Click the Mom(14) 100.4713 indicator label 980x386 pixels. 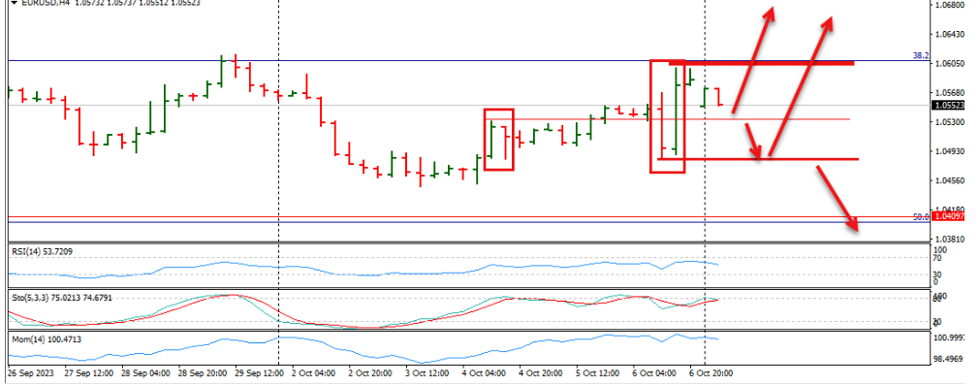coord(47,339)
